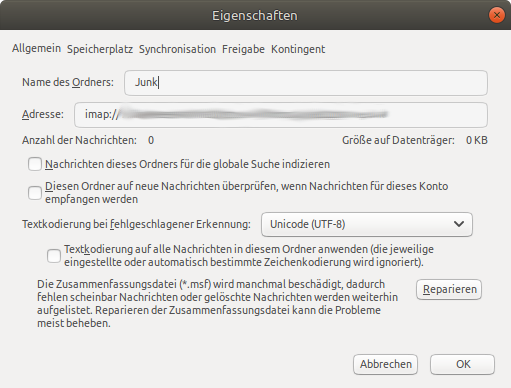Open the Unicode (UTF-8) encoding dropdown
511x388 pixels.
click(367, 224)
